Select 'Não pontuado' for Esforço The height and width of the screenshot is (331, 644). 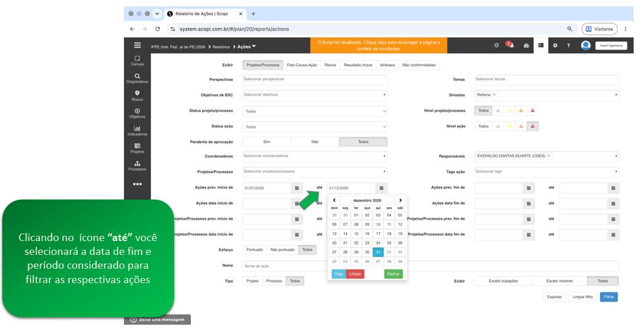pos(283,250)
